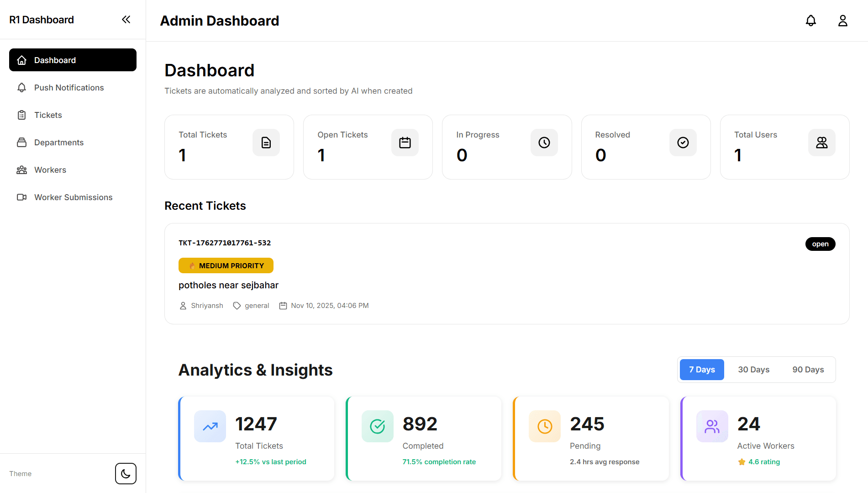This screenshot has height=493, width=868.
Task: Click the '71.5% completion rate' text
Action: pyautogui.click(x=439, y=462)
